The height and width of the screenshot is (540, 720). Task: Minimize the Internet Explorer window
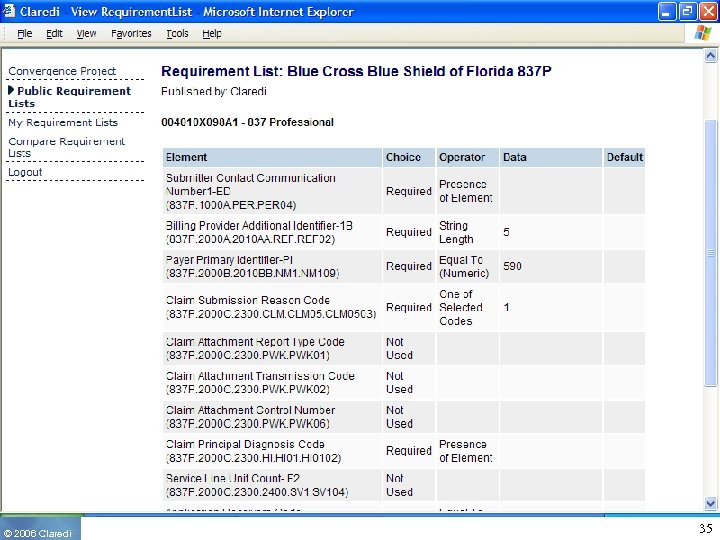pyautogui.click(x=667, y=11)
